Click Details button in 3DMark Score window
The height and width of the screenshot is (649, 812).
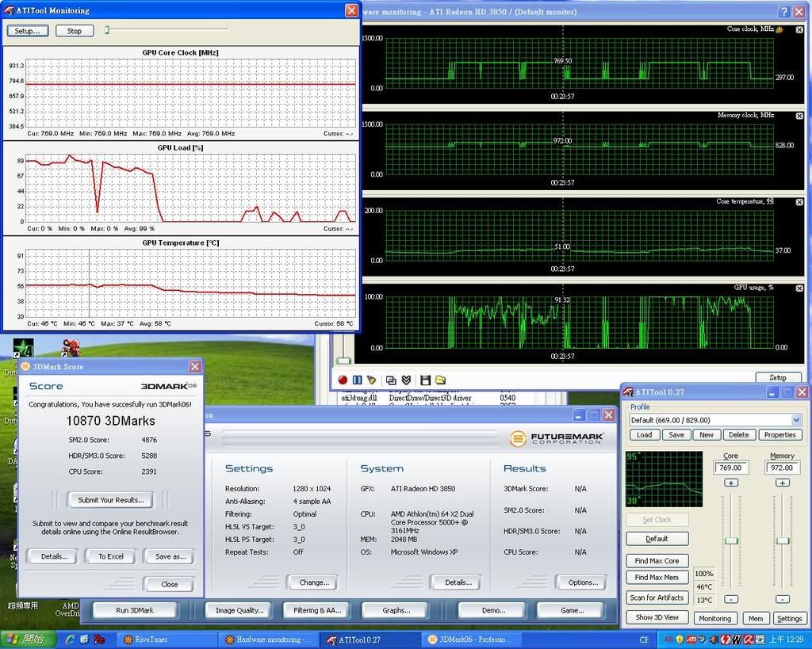point(55,557)
